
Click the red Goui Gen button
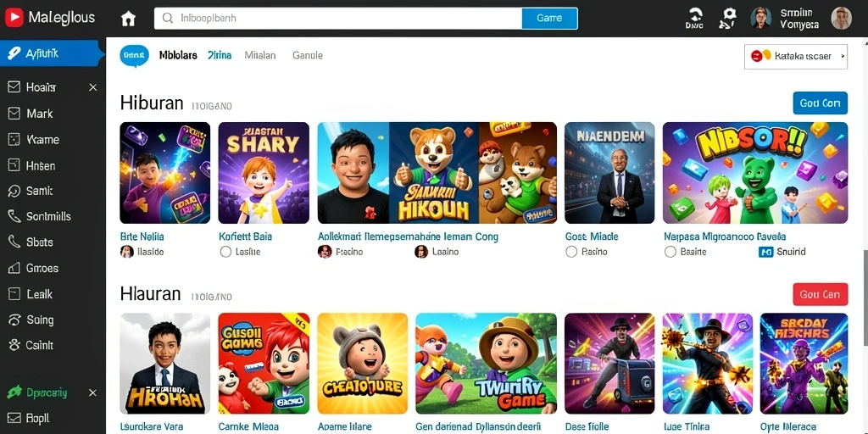tap(820, 294)
